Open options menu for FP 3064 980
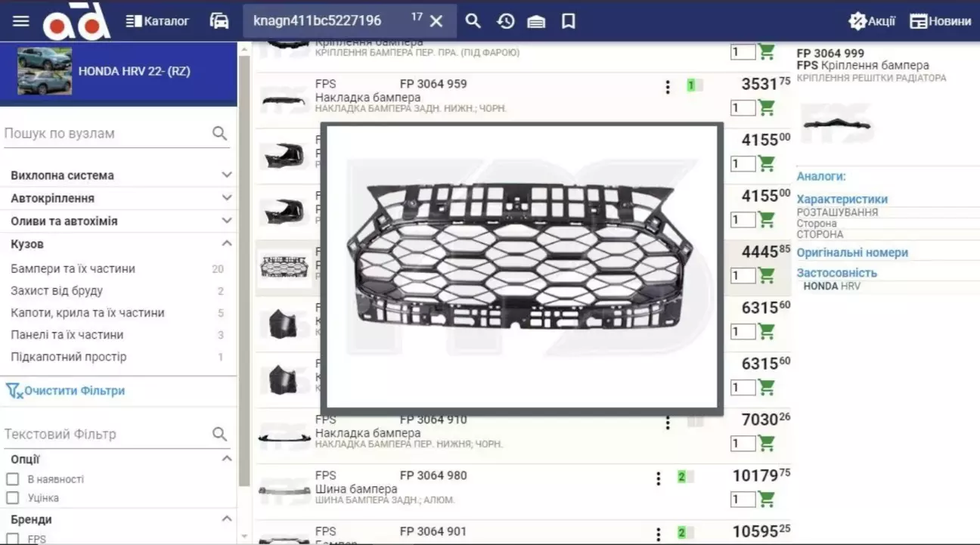The width and height of the screenshot is (980, 545). click(659, 478)
